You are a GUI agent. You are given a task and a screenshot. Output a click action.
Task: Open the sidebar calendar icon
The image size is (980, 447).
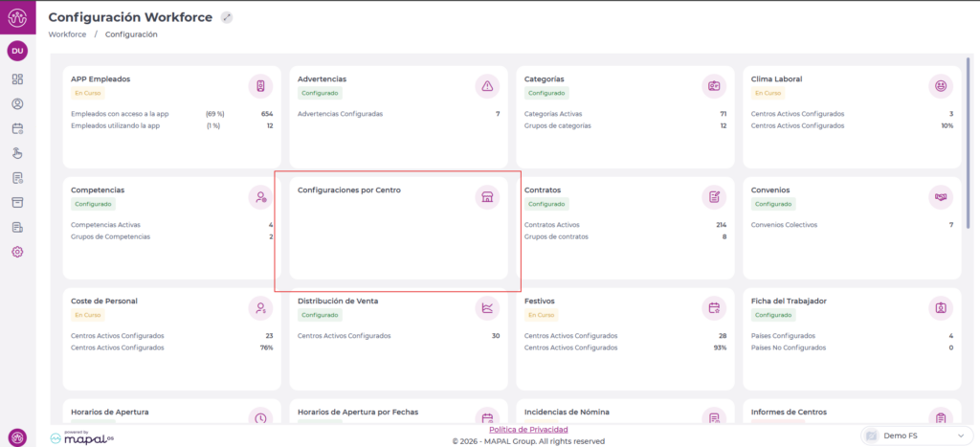(17, 128)
